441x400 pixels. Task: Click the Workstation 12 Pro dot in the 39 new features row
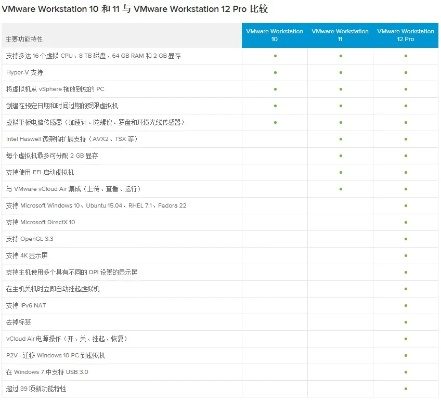[x=406, y=389]
